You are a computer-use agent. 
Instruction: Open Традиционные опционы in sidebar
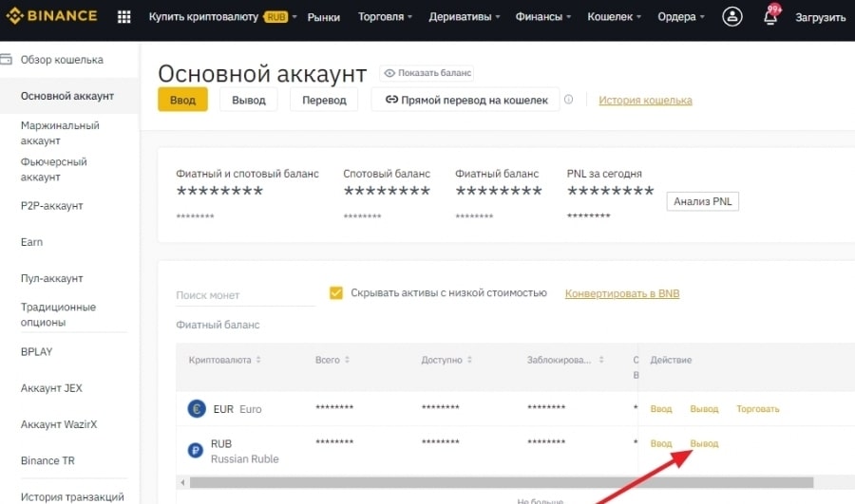(58, 314)
